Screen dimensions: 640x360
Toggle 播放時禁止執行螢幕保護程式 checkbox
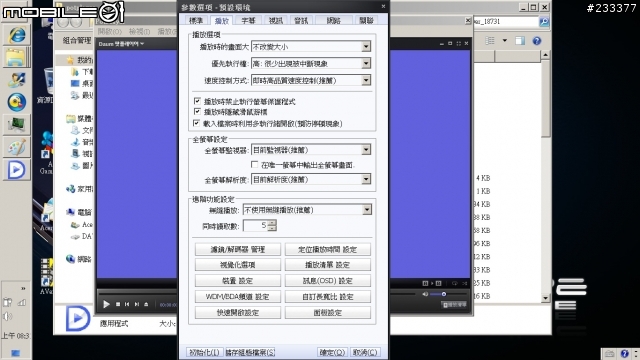(x=198, y=101)
